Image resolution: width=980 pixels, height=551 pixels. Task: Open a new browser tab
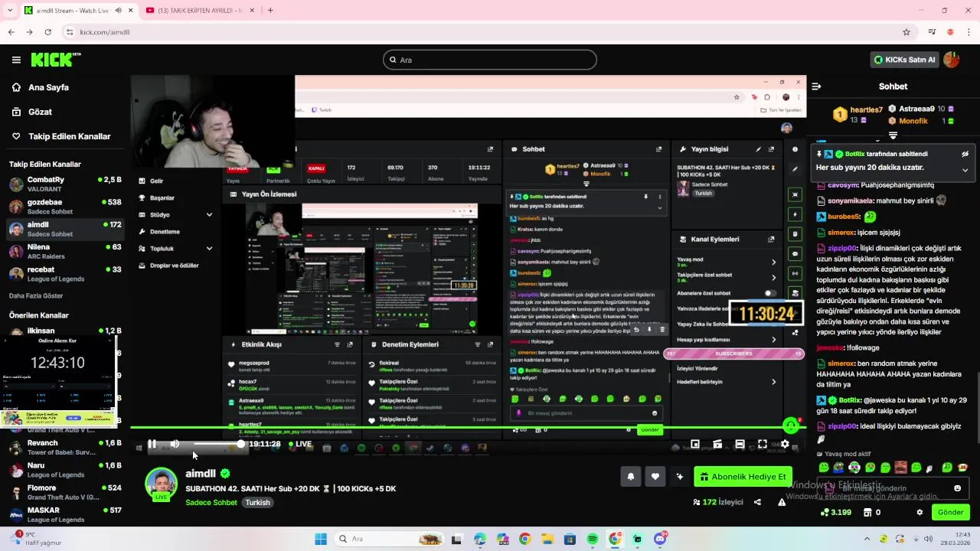(x=270, y=11)
